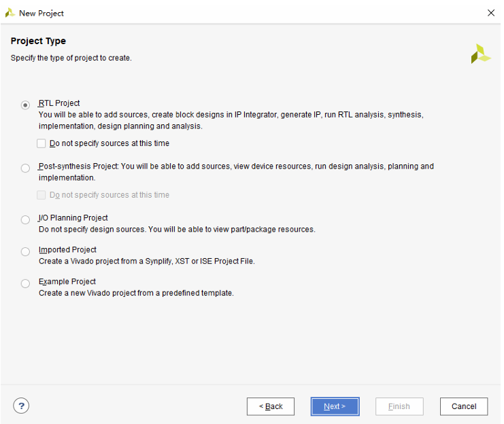Screen dimensions: 504x424
Task: Click 'Specify the type of project to create.'
Action: (71, 58)
